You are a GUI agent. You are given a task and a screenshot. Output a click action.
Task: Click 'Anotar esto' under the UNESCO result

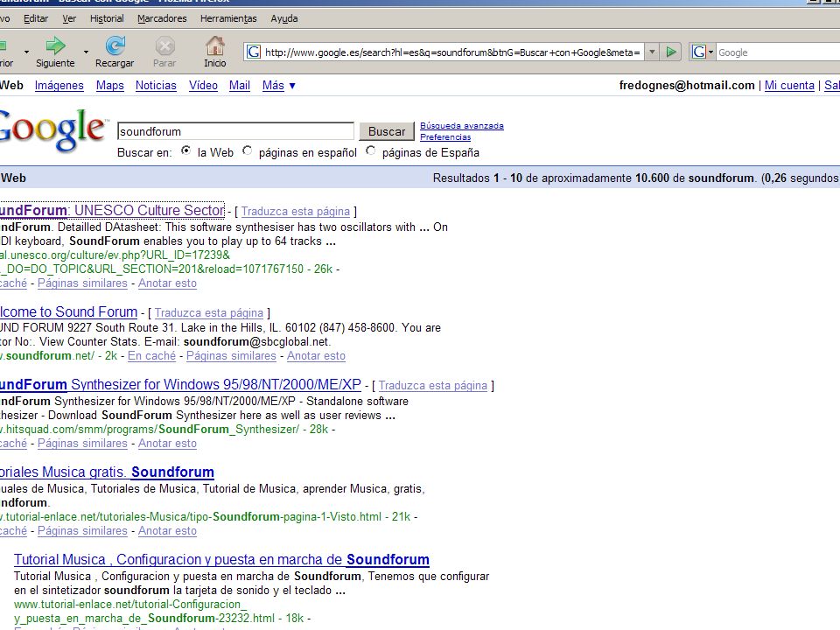click(x=167, y=283)
